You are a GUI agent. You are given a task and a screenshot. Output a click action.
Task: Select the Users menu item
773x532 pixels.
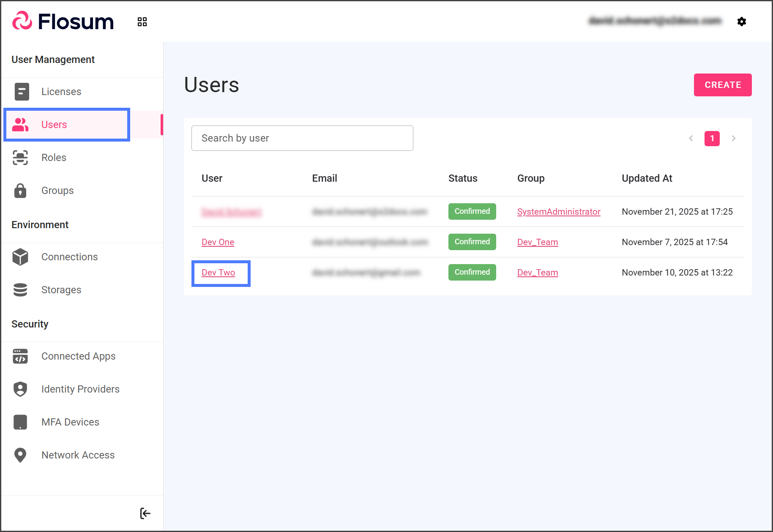pyautogui.click(x=54, y=125)
